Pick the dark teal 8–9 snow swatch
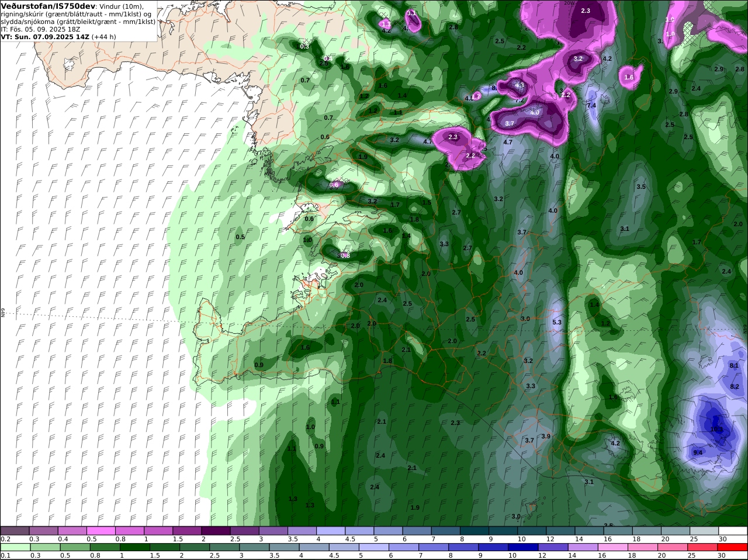Screen dimensions: 748x560 [475, 531]
